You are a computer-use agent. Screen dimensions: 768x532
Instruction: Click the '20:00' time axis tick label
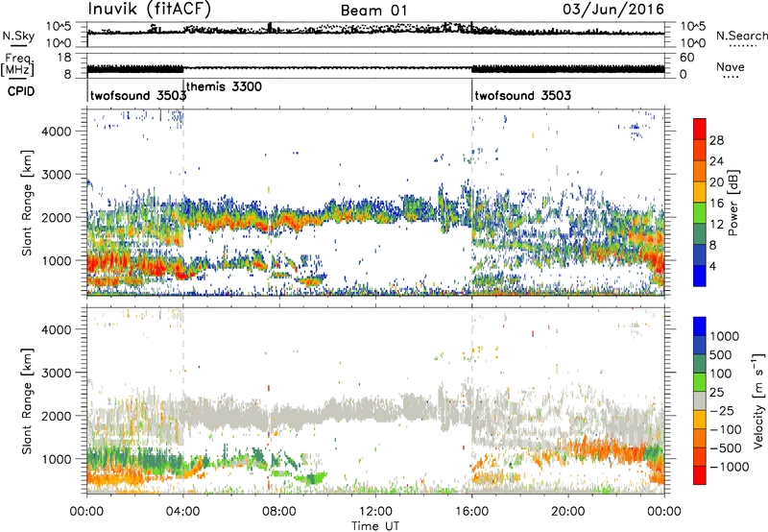(567, 512)
